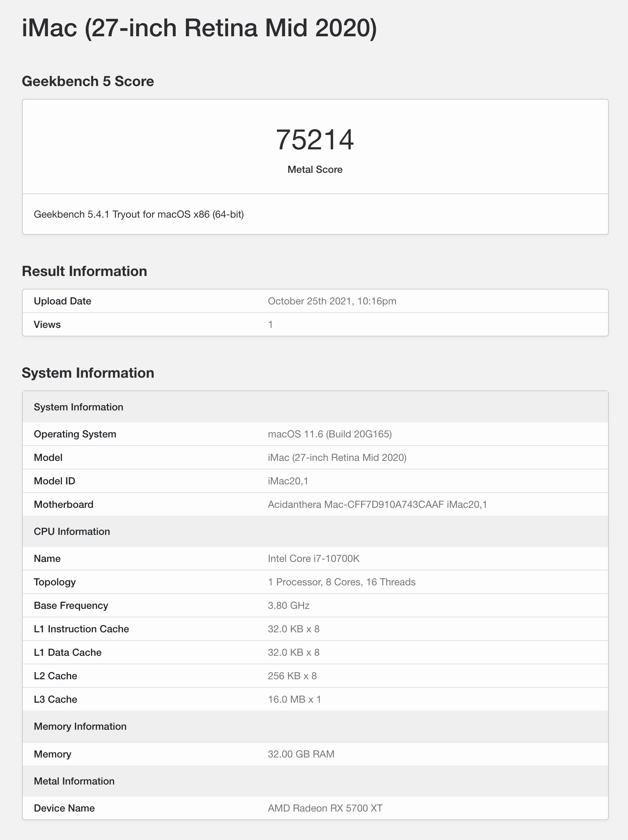Click the CPU Information header row
The image size is (628, 840).
coord(315,532)
